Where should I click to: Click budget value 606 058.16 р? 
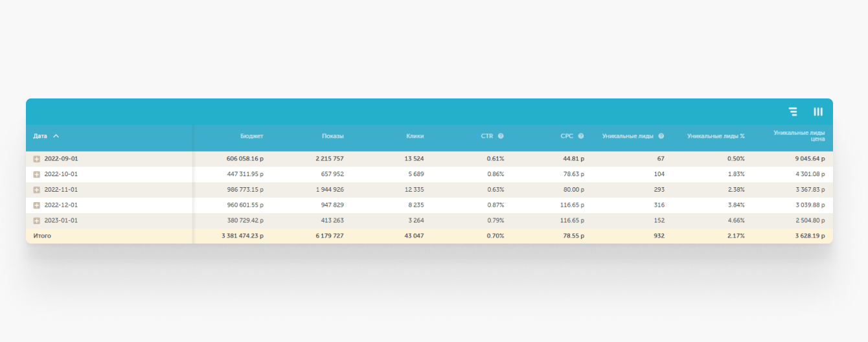tap(245, 159)
